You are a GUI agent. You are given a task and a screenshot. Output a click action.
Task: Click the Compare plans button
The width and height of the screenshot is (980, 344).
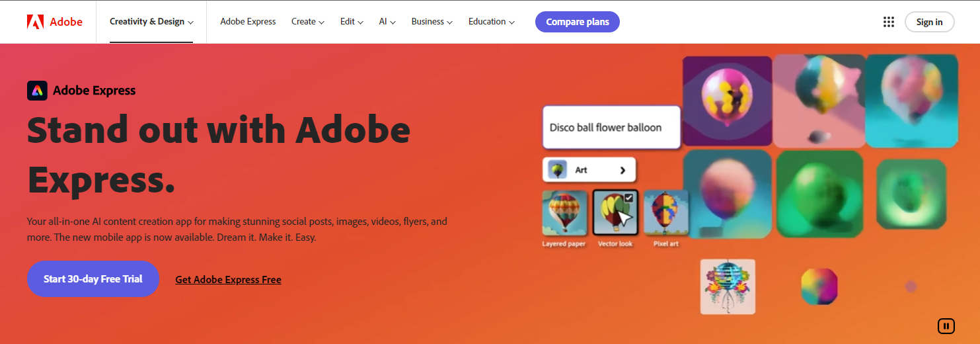pos(578,22)
